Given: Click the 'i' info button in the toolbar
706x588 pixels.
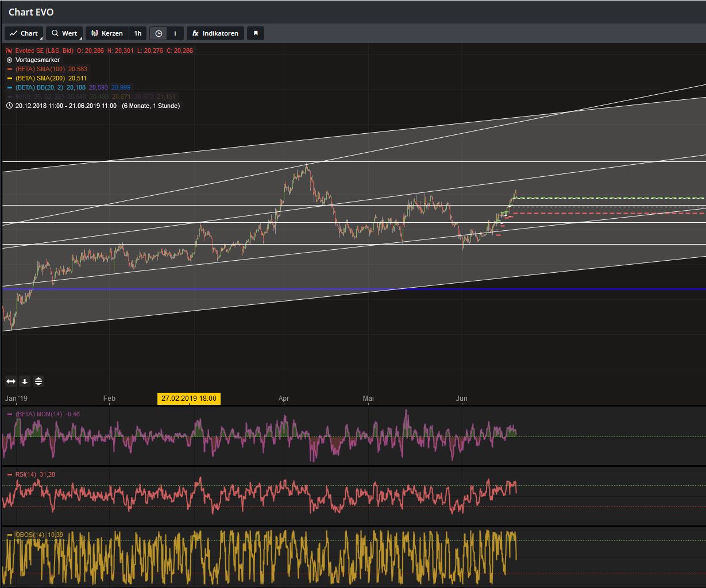Looking at the screenshot, I should pos(175,33).
